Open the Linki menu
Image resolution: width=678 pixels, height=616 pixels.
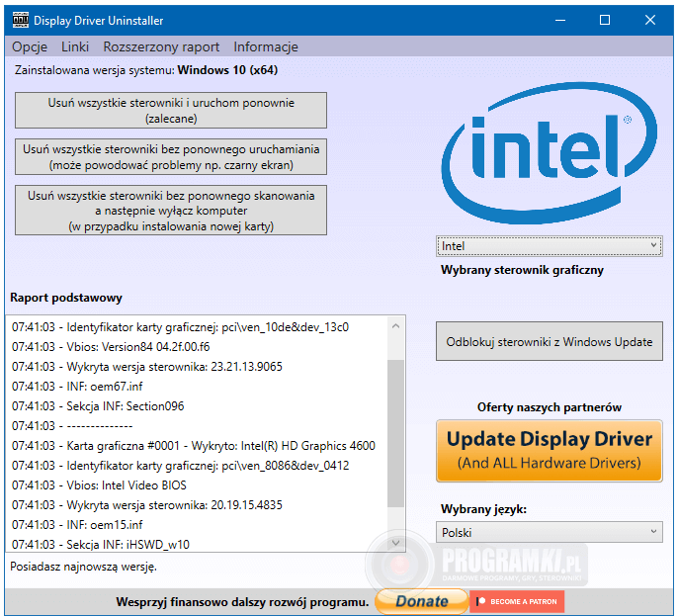pyautogui.click(x=75, y=46)
